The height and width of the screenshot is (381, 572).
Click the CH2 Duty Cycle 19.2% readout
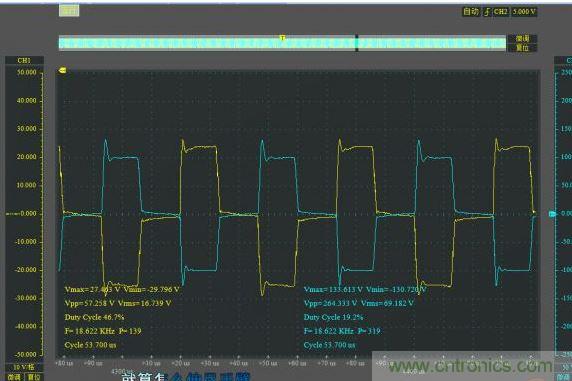pyautogui.click(x=333, y=317)
